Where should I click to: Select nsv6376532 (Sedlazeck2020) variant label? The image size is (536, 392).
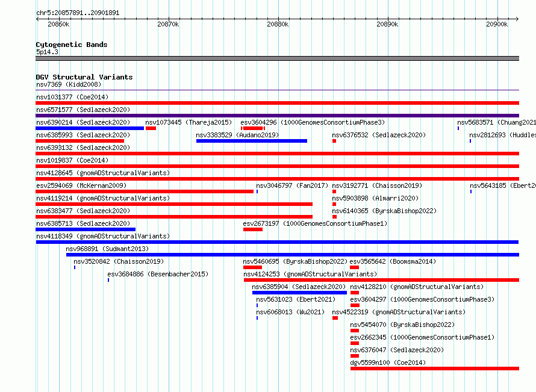(379, 135)
